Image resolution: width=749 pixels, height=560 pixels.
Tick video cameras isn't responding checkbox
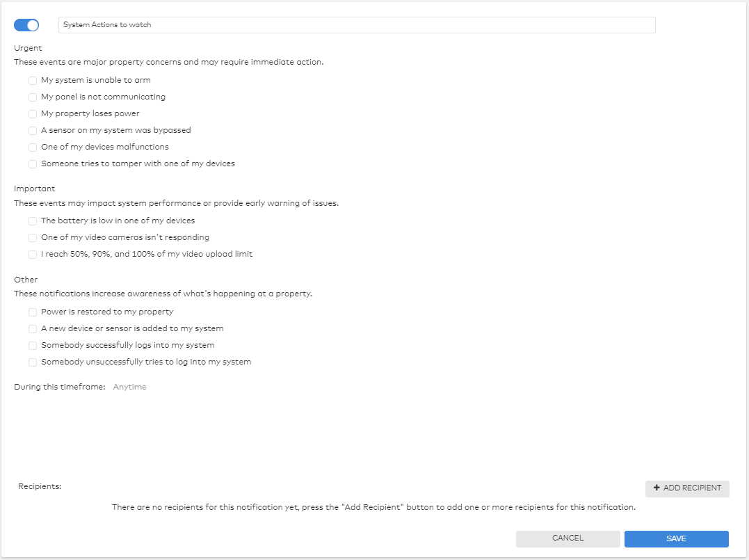(33, 237)
